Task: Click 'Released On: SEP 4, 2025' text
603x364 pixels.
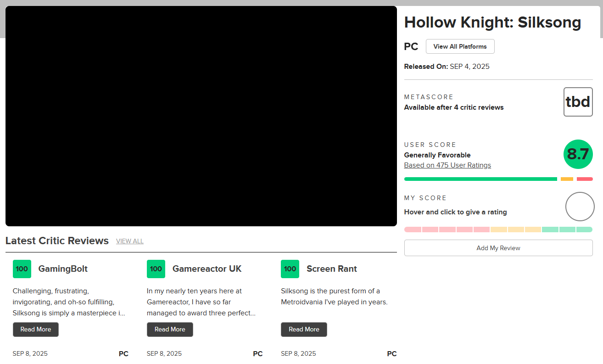Action: pos(447,67)
